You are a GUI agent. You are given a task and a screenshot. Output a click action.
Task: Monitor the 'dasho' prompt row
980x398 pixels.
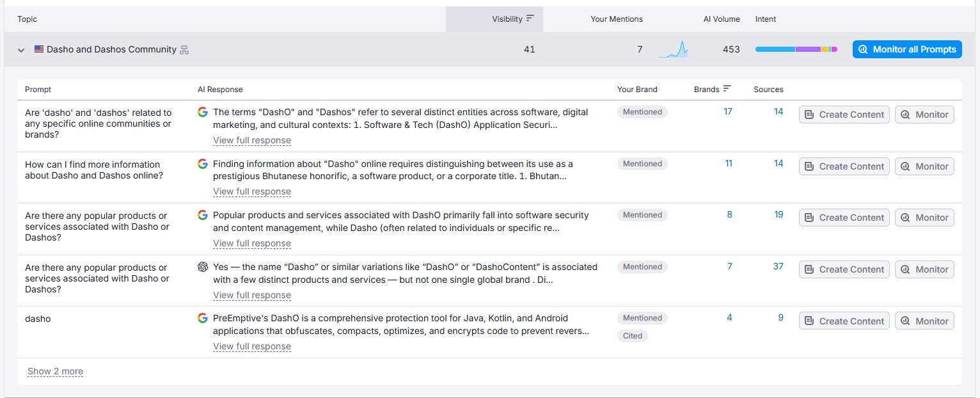click(924, 321)
